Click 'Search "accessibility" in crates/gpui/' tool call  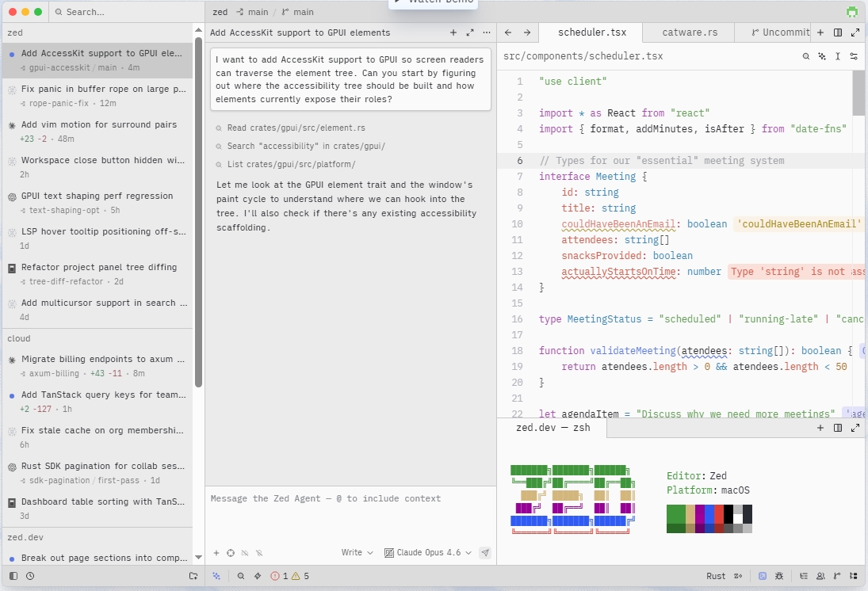point(300,146)
